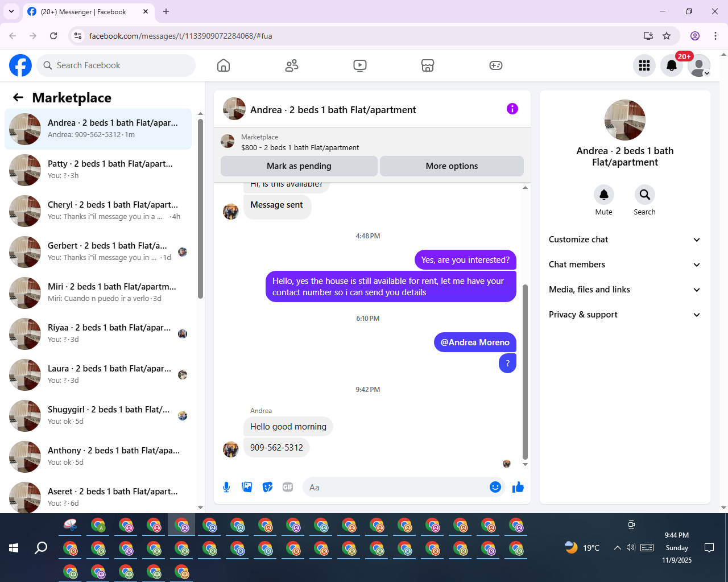Expand Media, files and links section
The height and width of the screenshot is (582, 728).
pyautogui.click(x=624, y=290)
